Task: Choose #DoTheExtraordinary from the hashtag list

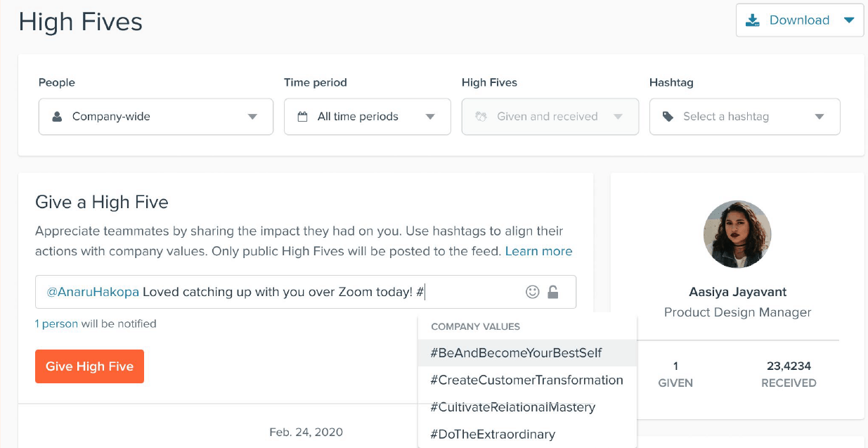Action: [x=492, y=435]
